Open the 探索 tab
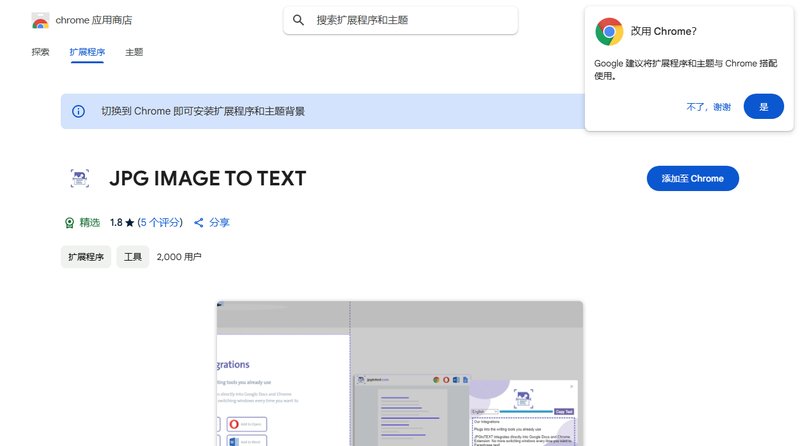This screenshot has height=446, width=800. click(40, 52)
